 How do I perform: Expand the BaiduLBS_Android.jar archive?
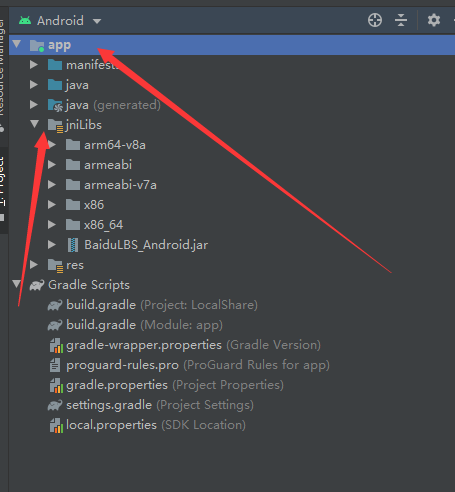point(52,244)
